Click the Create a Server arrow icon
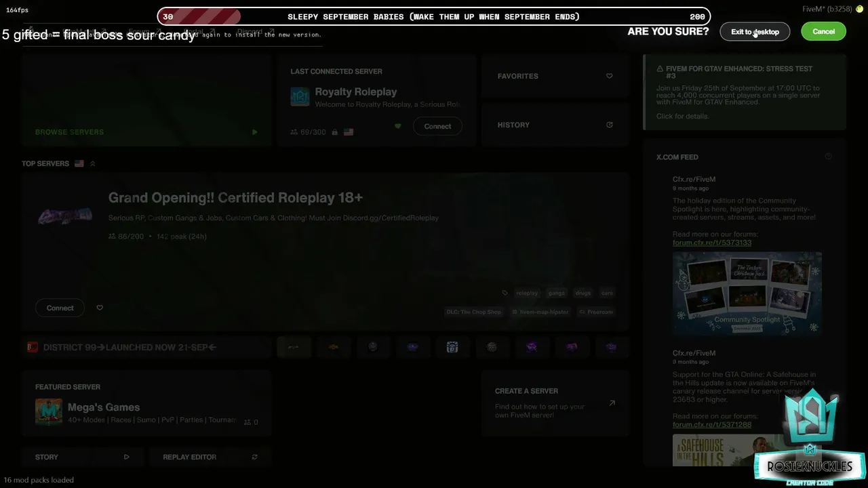The height and width of the screenshot is (488, 868). click(x=612, y=403)
